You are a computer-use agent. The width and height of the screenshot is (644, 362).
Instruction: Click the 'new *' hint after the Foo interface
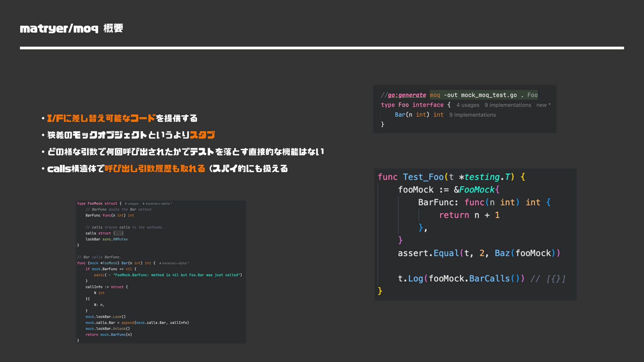543,105
